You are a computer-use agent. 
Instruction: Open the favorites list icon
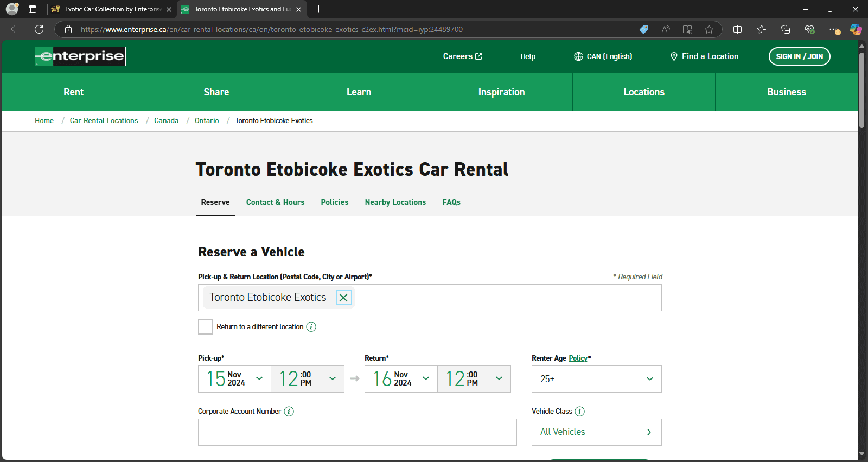tap(762, 29)
